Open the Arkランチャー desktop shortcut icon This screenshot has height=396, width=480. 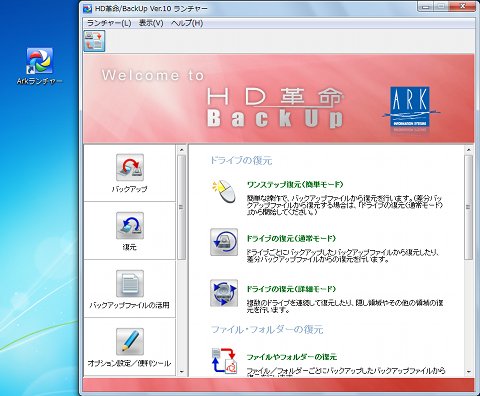[x=39, y=61]
